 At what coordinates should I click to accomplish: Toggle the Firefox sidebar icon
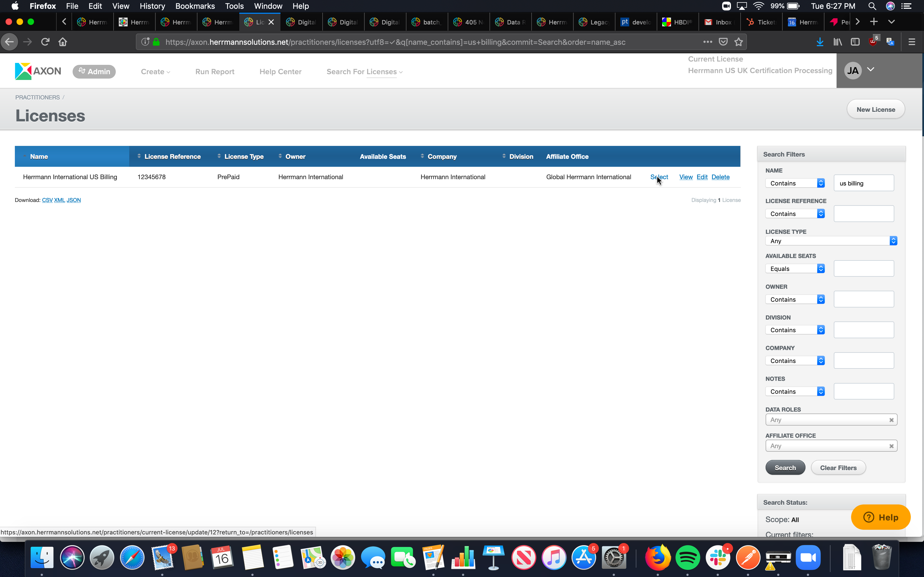(855, 42)
